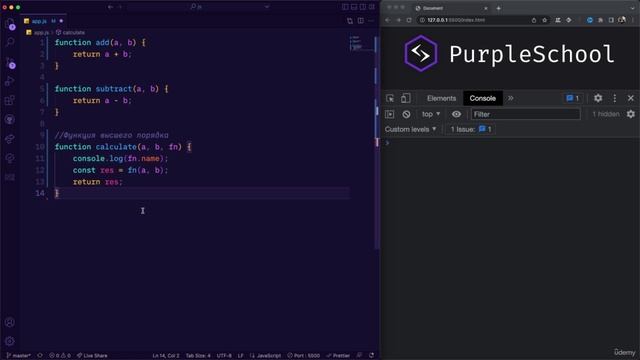Click the browser back arrow
This screenshot has height=360, width=640.
388,20
